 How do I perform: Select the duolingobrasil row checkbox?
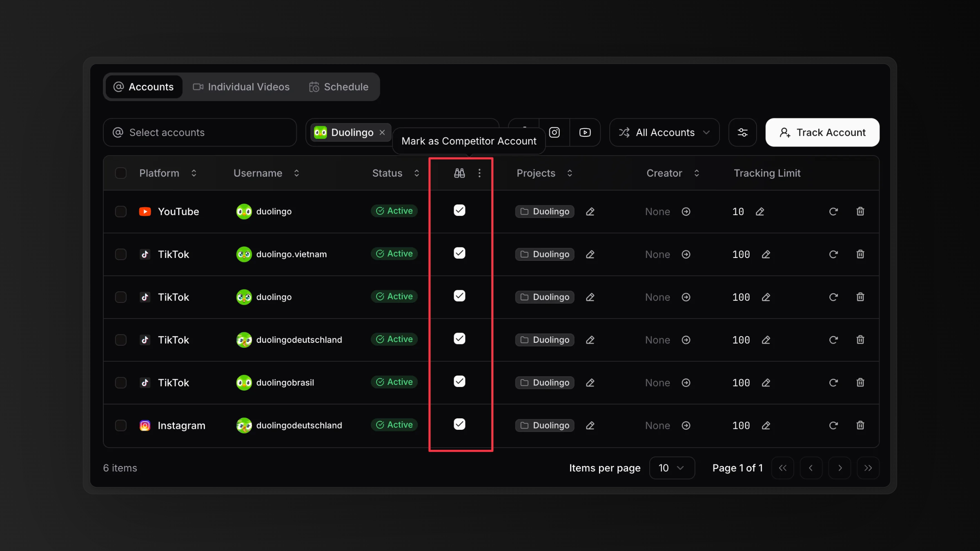pyautogui.click(x=120, y=382)
